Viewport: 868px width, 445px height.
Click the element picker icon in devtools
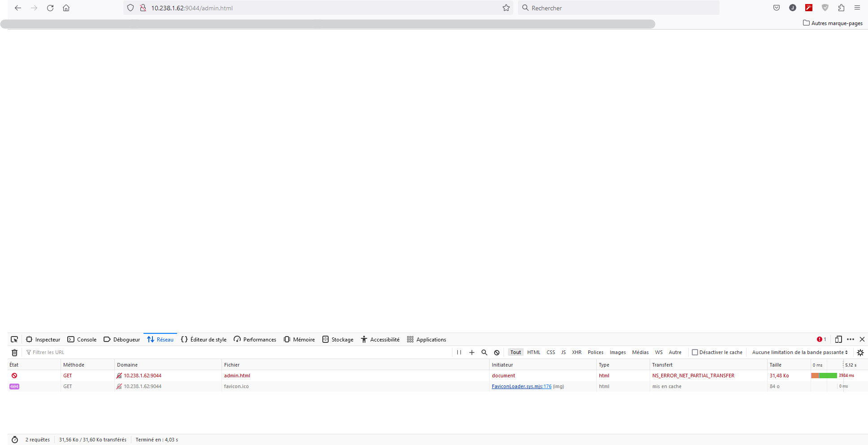tap(14, 339)
